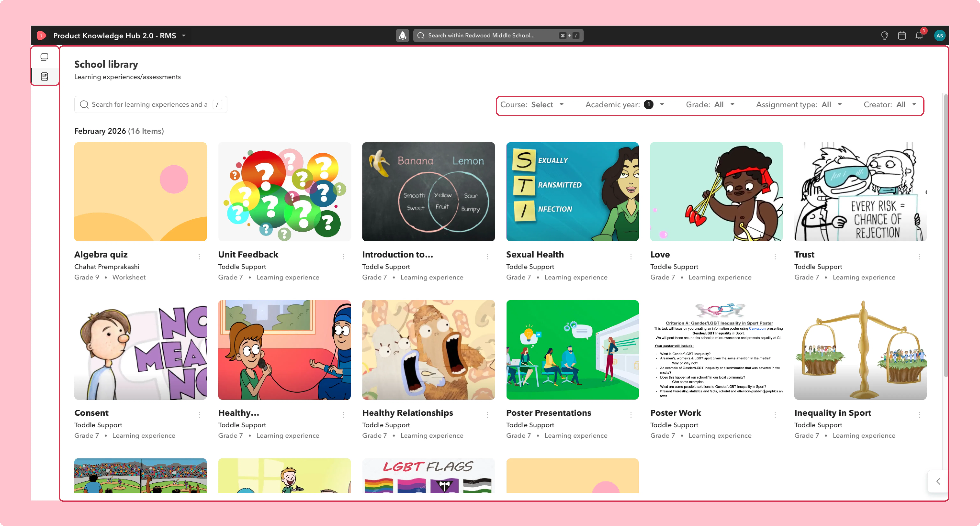Open the Unit Feedback question marks thumbnail
Image resolution: width=980 pixels, height=526 pixels.
point(285,192)
